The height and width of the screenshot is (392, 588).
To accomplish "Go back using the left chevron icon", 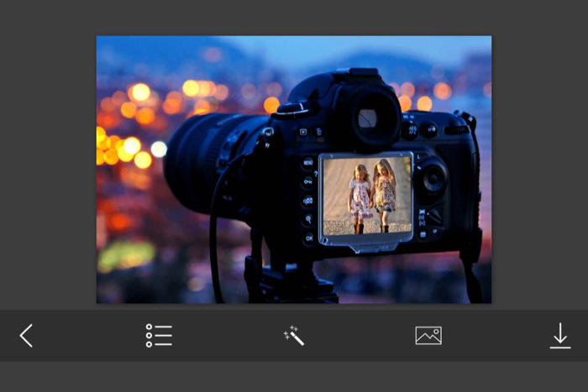I will pyautogui.click(x=26, y=336).
